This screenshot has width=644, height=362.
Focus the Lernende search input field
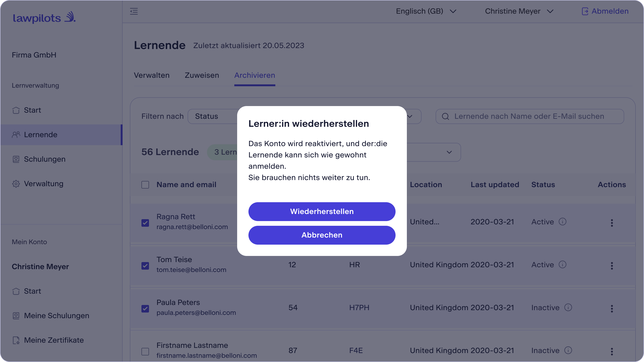[x=530, y=116]
